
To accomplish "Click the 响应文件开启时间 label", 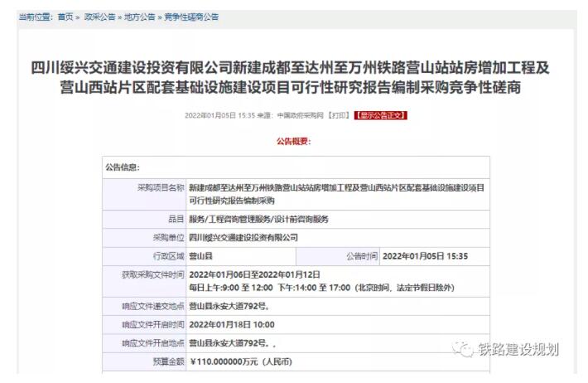I will (x=153, y=325).
